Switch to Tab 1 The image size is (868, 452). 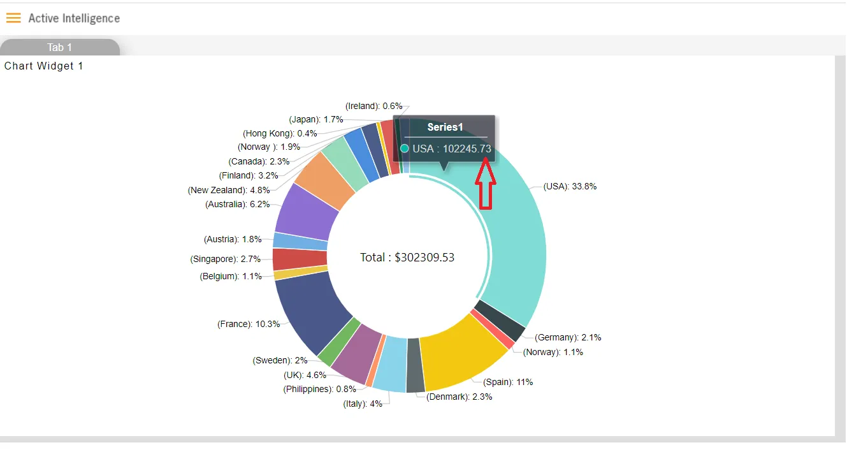click(x=60, y=47)
